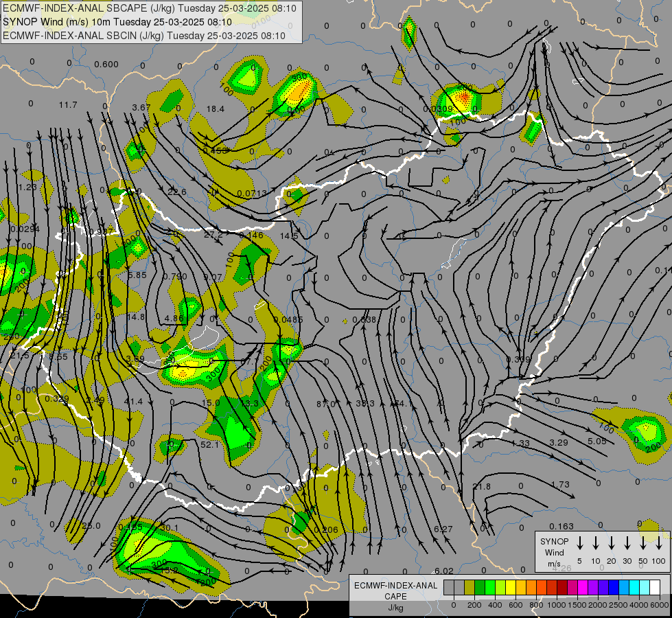Click the map value '52.1'
This screenshot has width=672, height=618.
tap(210, 445)
